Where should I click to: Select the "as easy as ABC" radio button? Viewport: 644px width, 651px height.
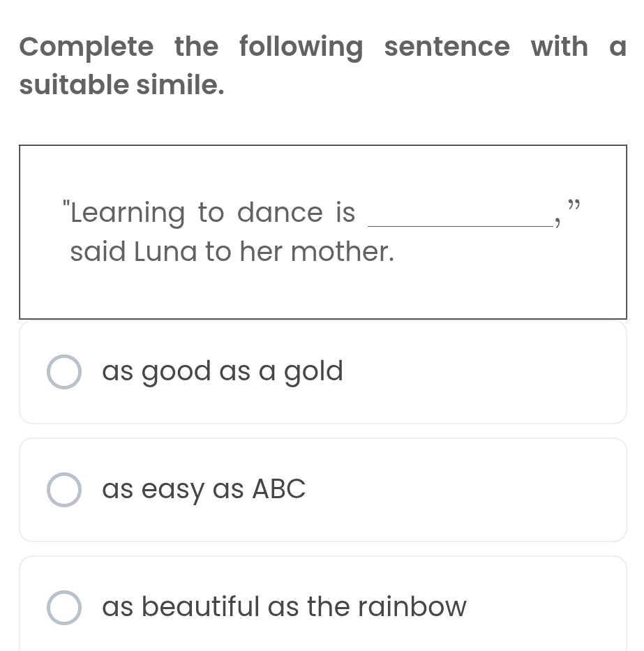(63, 490)
